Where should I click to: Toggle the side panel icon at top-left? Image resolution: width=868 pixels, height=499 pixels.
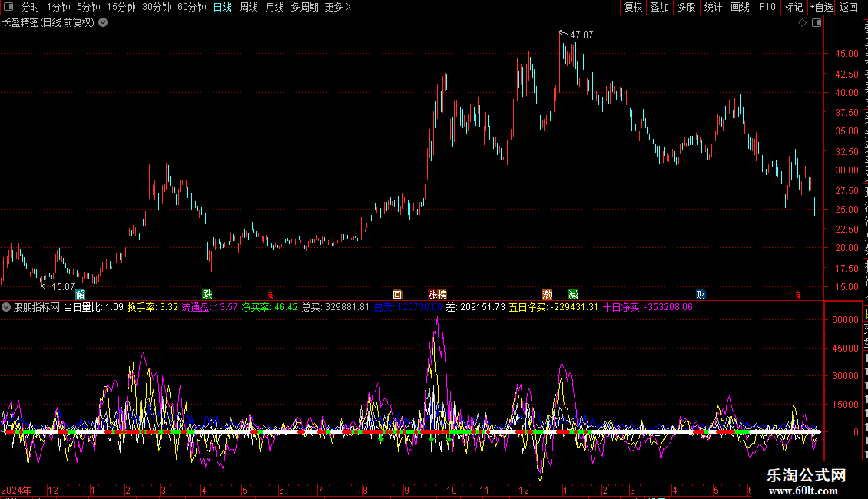point(8,7)
